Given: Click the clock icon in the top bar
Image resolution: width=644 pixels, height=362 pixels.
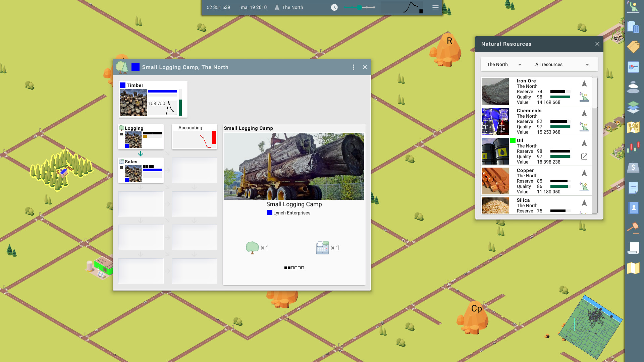Looking at the screenshot, I should coord(334,7).
